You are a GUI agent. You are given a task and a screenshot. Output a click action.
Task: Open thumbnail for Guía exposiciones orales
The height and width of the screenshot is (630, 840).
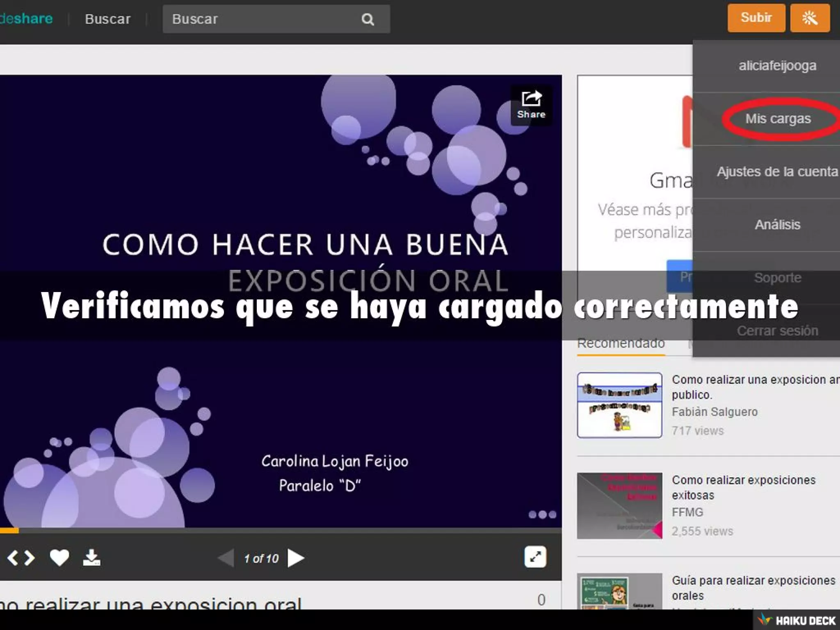[x=620, y=591]
